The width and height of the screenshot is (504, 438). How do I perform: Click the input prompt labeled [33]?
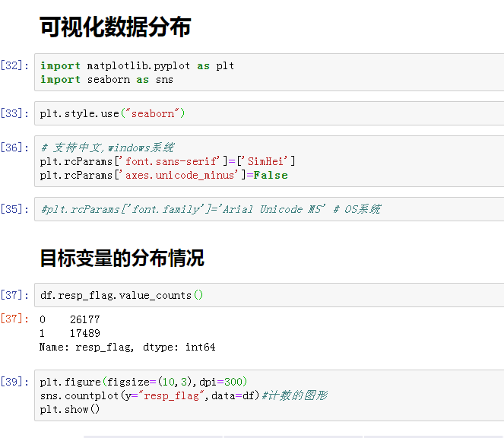coord(15,114)
